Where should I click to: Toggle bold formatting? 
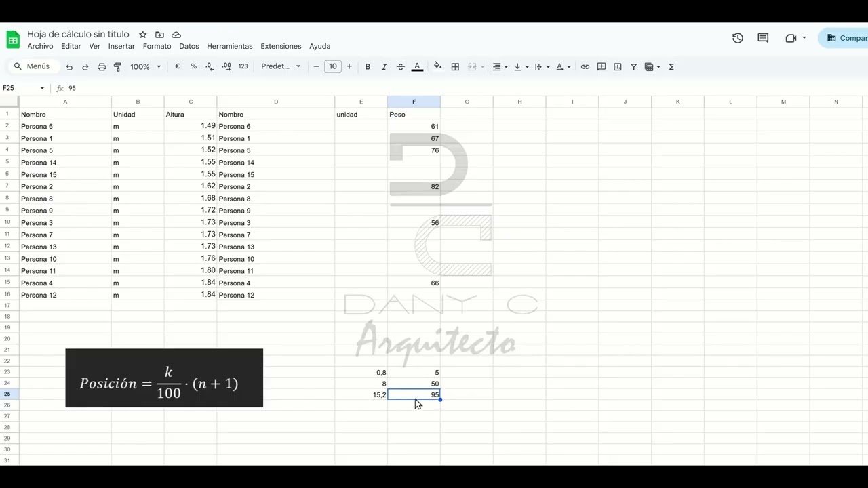(x=368, y=67)
